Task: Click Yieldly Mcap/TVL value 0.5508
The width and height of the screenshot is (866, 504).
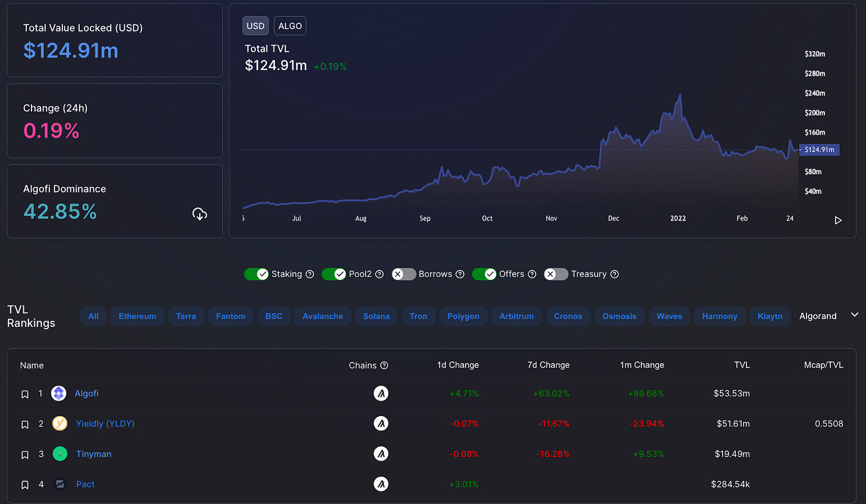Action: (829, 424)
